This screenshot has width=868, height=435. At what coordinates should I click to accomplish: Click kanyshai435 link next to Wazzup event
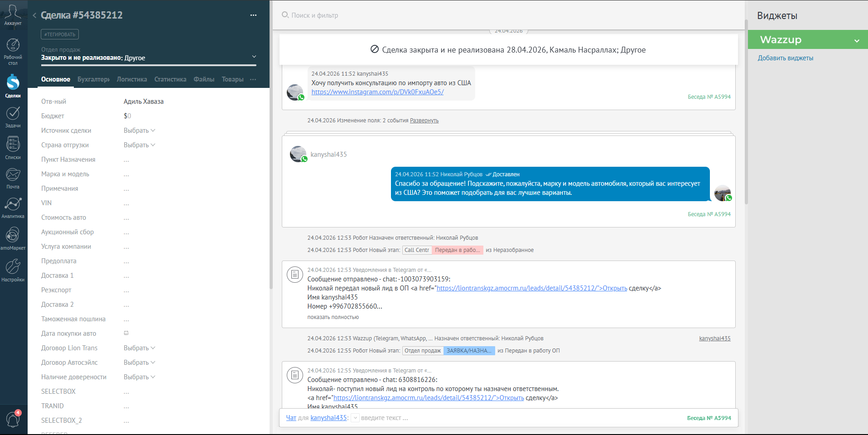(715, 338)
